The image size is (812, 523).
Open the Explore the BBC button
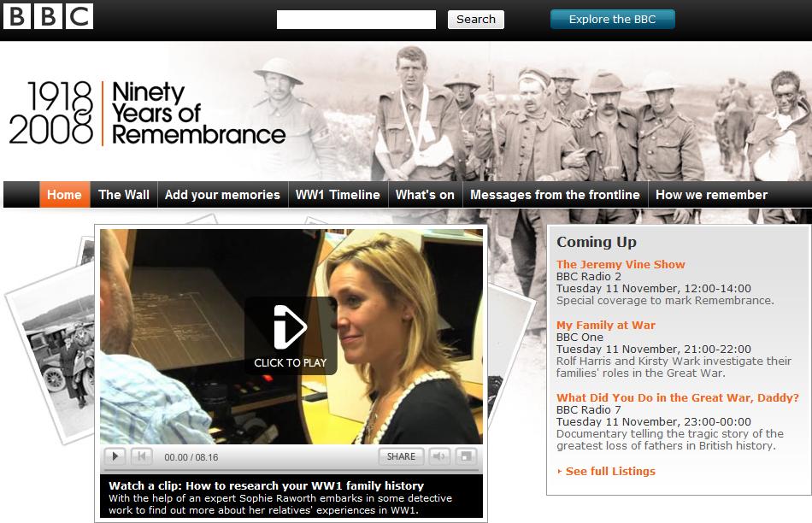pos(613,19)
